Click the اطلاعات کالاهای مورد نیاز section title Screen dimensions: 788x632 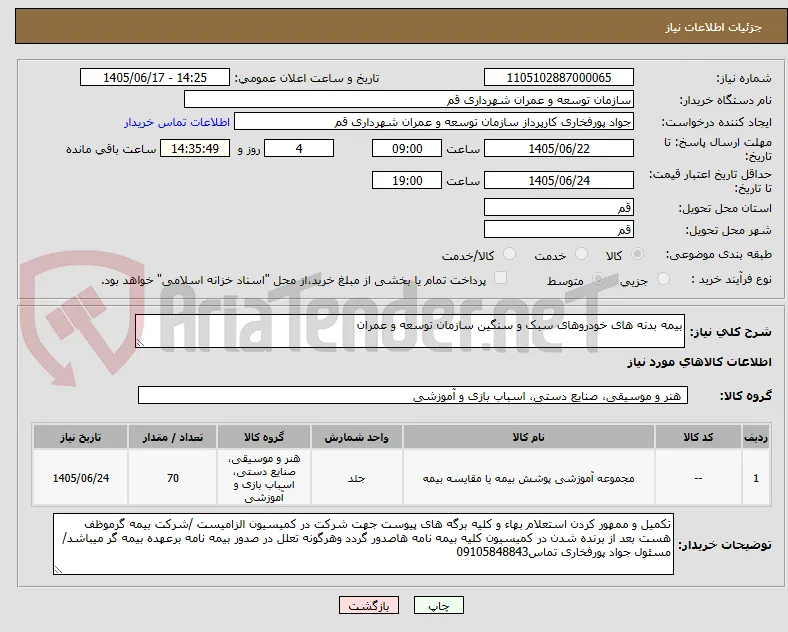(699, 362)
